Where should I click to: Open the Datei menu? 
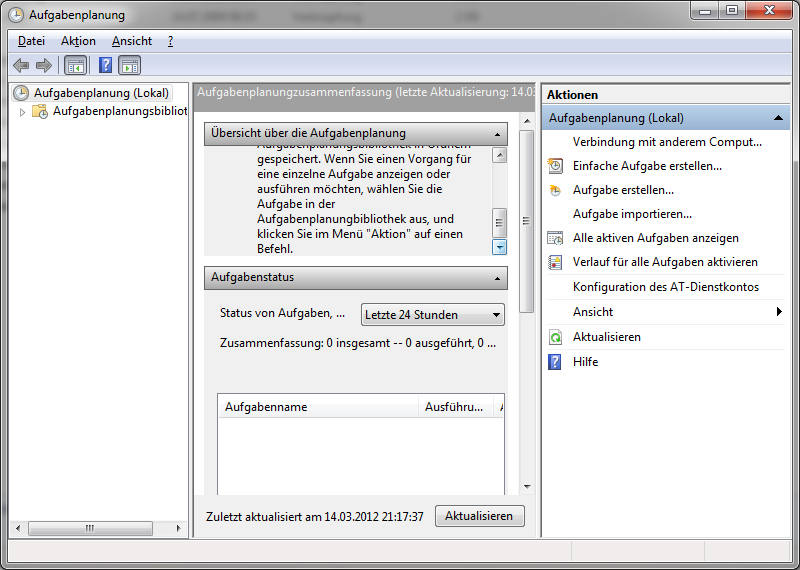[32, 41]
